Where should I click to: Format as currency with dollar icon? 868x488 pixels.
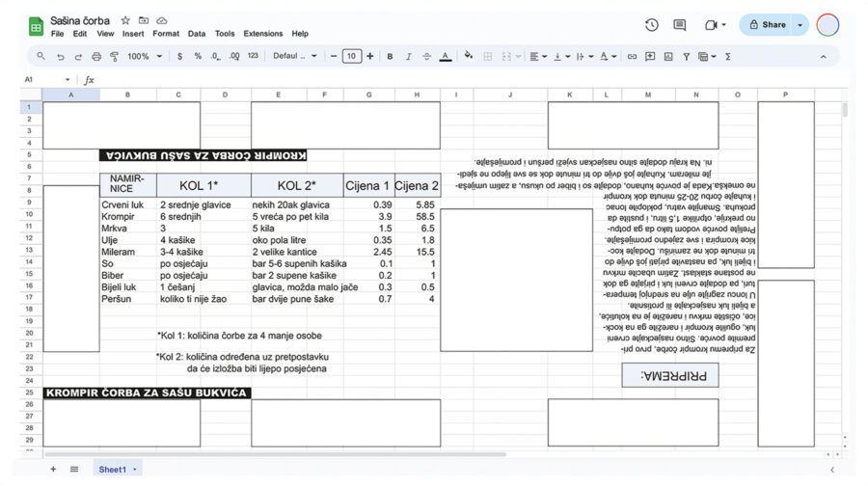tap(180, 57)
